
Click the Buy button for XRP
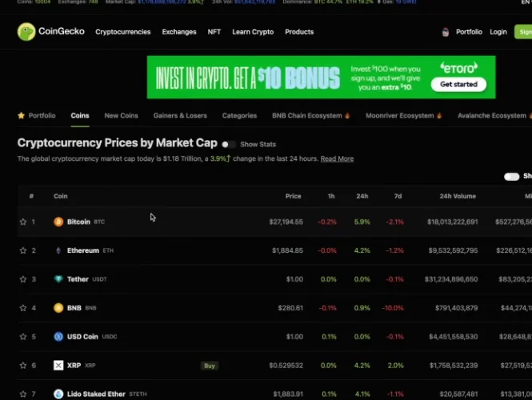(210, 366)
